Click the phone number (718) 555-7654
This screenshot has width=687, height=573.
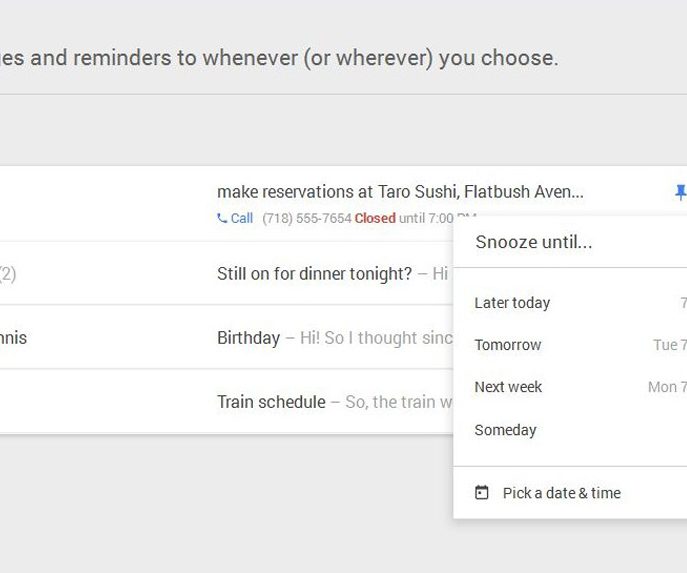point(306,218)
